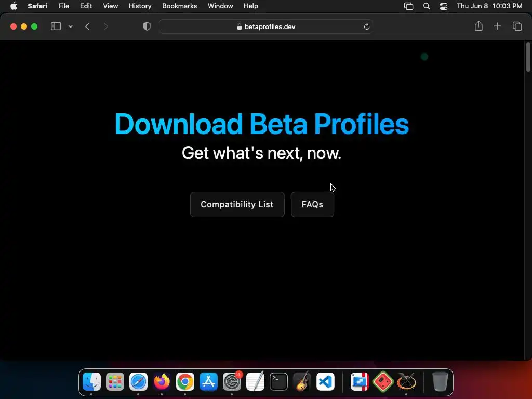Launch Visual Studio Code from the Dock
The height and width of the screenshot is (399, 532).
pyautogui.click(x=325, y=382)
